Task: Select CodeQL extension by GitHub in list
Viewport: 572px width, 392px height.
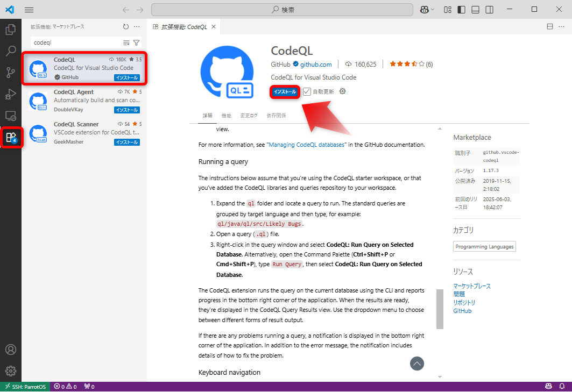Action: [x=84, y=68]
